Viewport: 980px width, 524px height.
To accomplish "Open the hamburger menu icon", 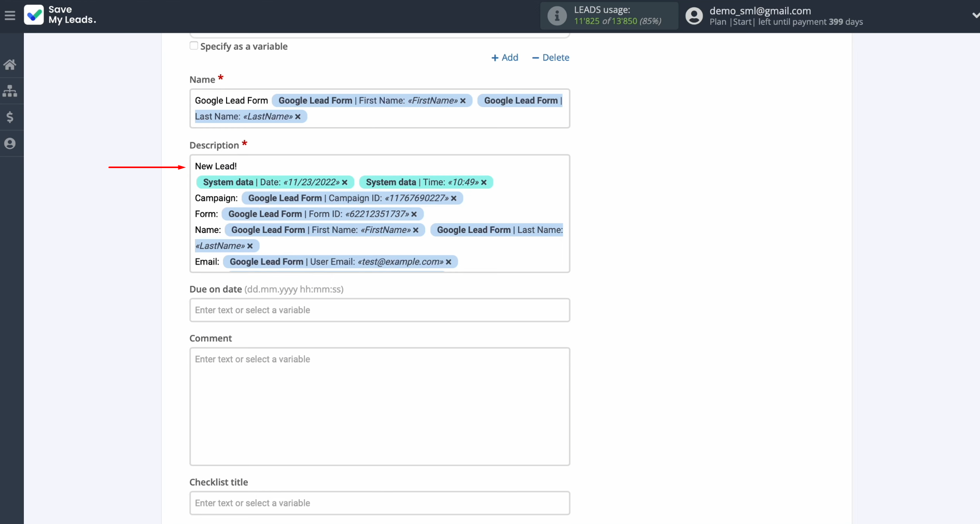I will coord(10,16).
